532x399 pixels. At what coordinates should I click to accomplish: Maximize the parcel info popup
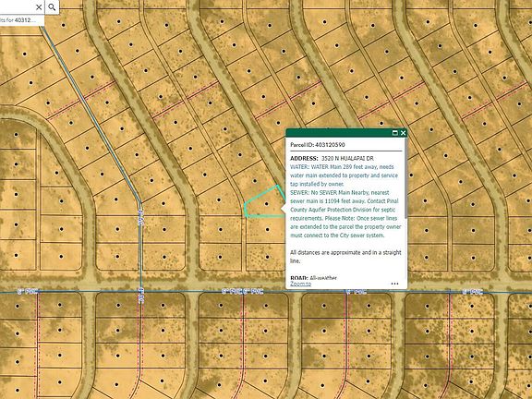click(394, 133)
